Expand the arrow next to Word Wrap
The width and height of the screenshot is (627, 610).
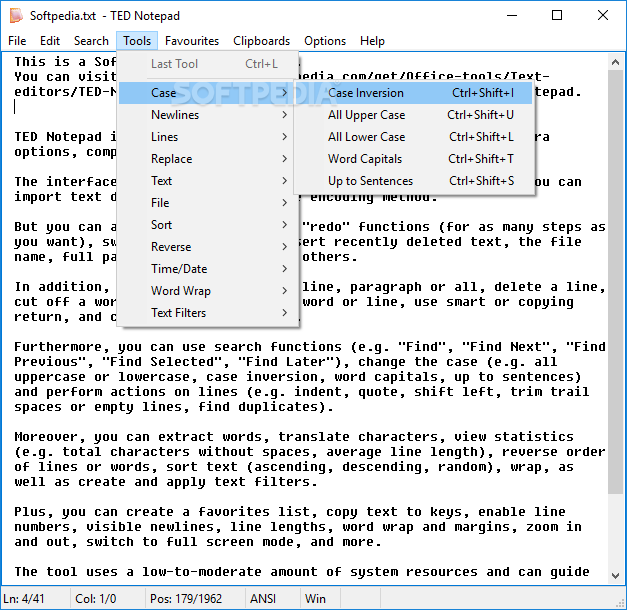coord(284,291)
